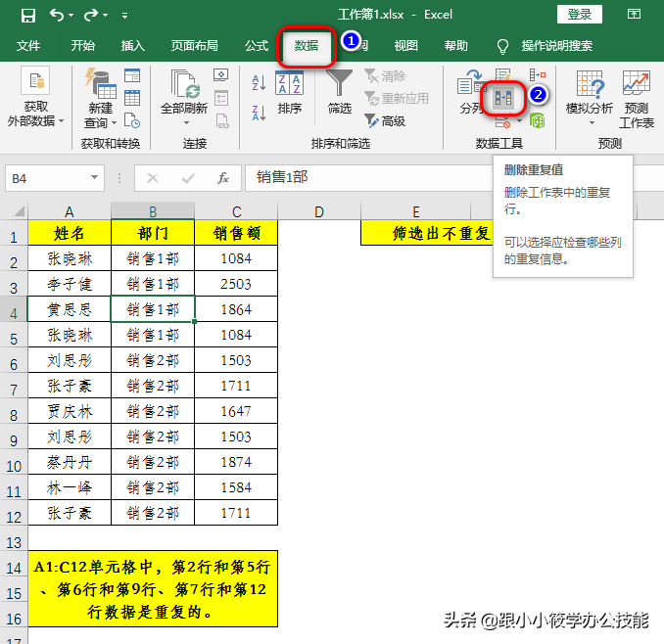The height and width of the screenshot is (644, 664).
Task: Select column A header
Action: pyautogui.click(x=69, y=211)
